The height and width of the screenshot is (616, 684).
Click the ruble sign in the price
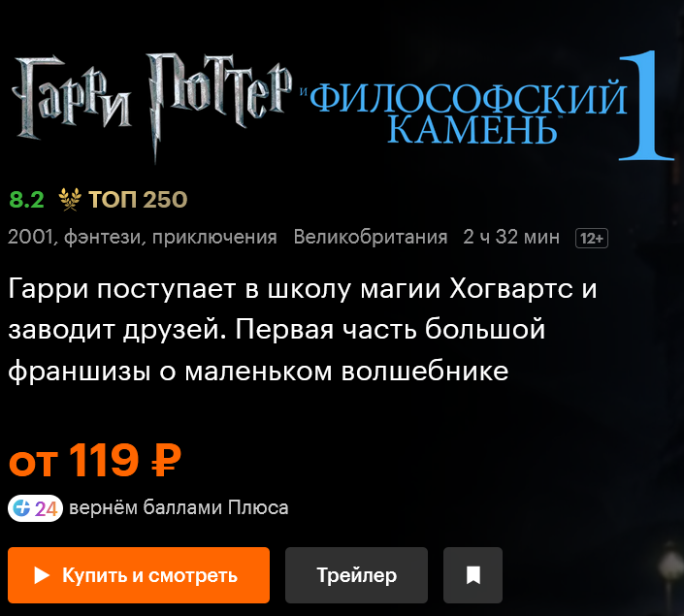pos(166,460)
